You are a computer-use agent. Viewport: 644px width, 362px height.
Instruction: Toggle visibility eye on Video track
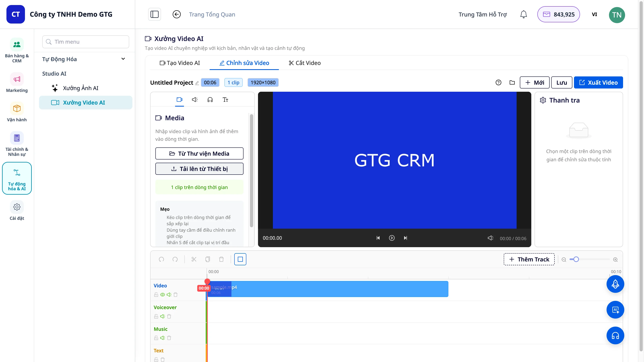pyautogui.click(x=162, y=295)
